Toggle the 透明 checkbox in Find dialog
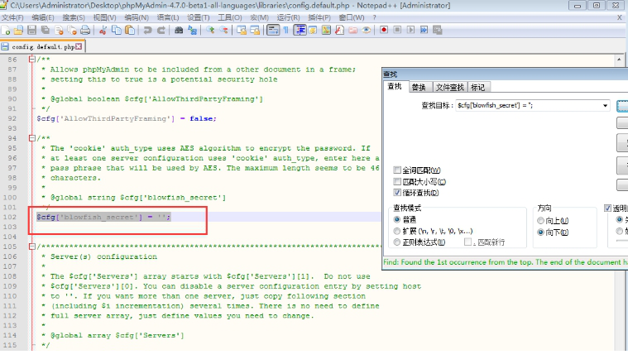 607,208
